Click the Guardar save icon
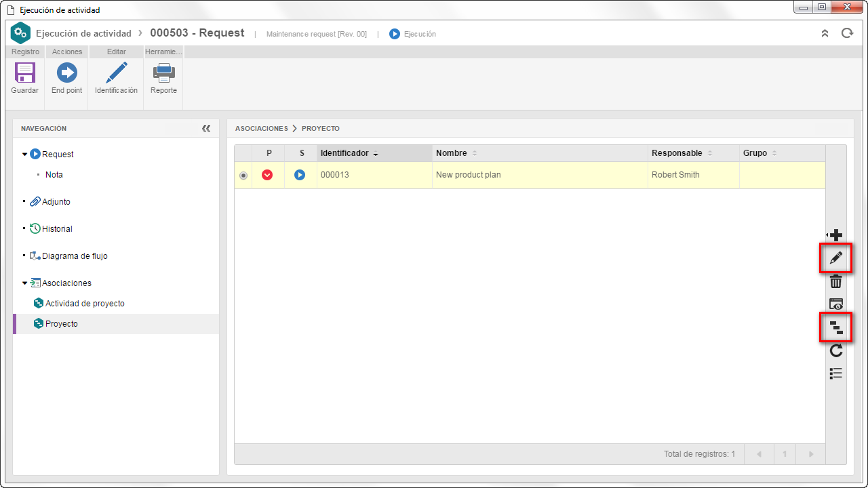The height and width of the screenshot is (488, 868). [24, 73]
